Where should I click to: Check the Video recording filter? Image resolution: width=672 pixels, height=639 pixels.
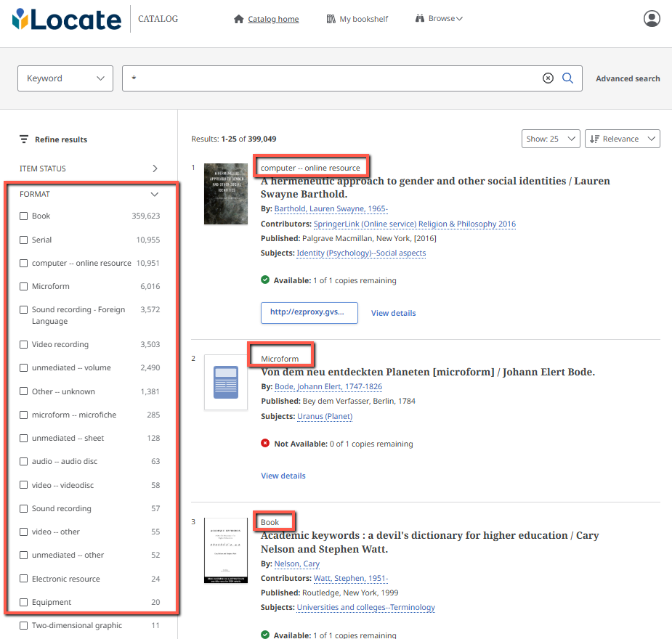click(x=23, y=343)
